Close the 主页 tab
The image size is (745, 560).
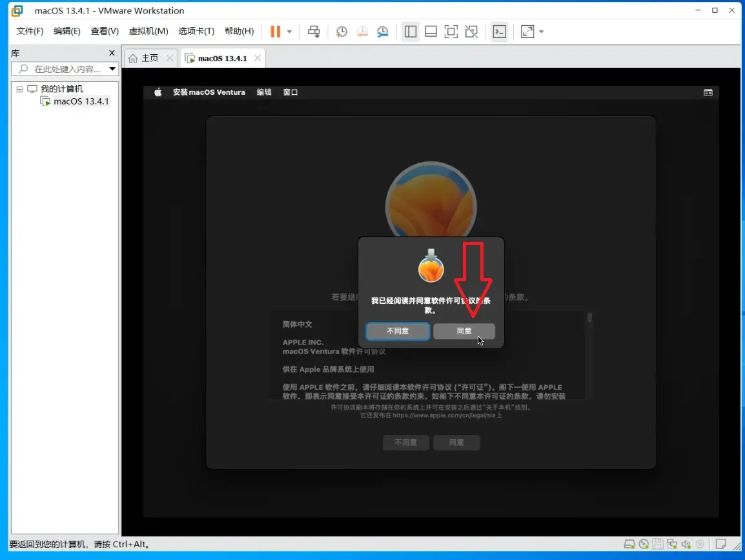point(170,58)
